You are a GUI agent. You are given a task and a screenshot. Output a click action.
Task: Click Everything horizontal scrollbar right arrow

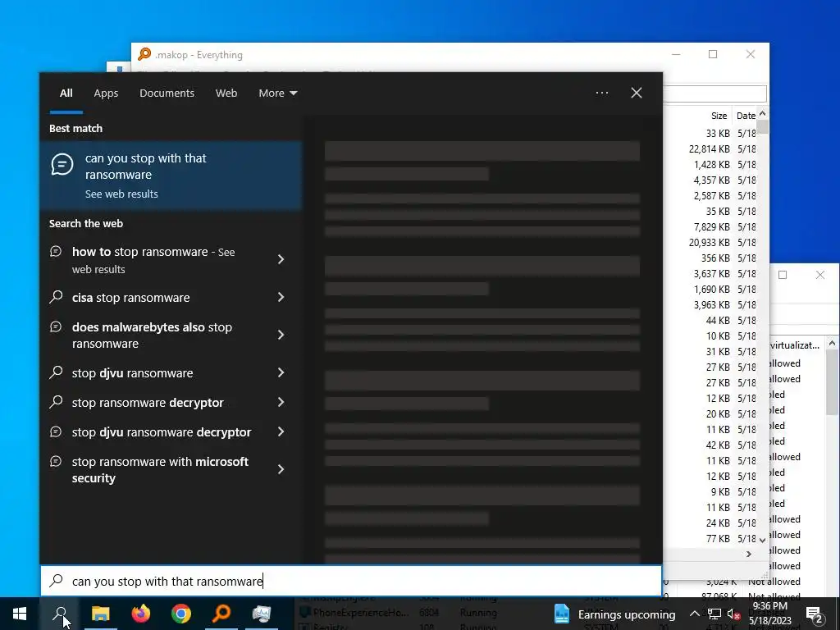[x=748, y=554]
